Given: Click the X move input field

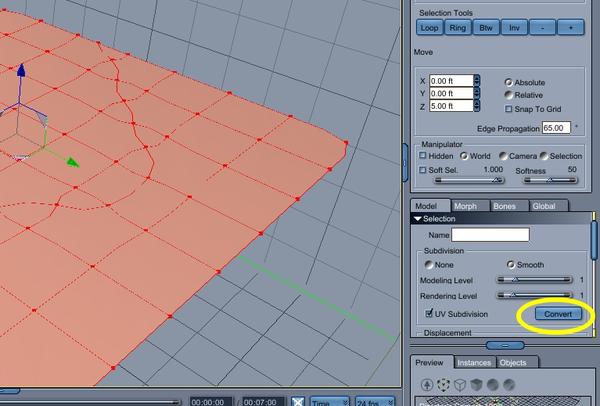Looking at the screenshot, I should 451,81.
